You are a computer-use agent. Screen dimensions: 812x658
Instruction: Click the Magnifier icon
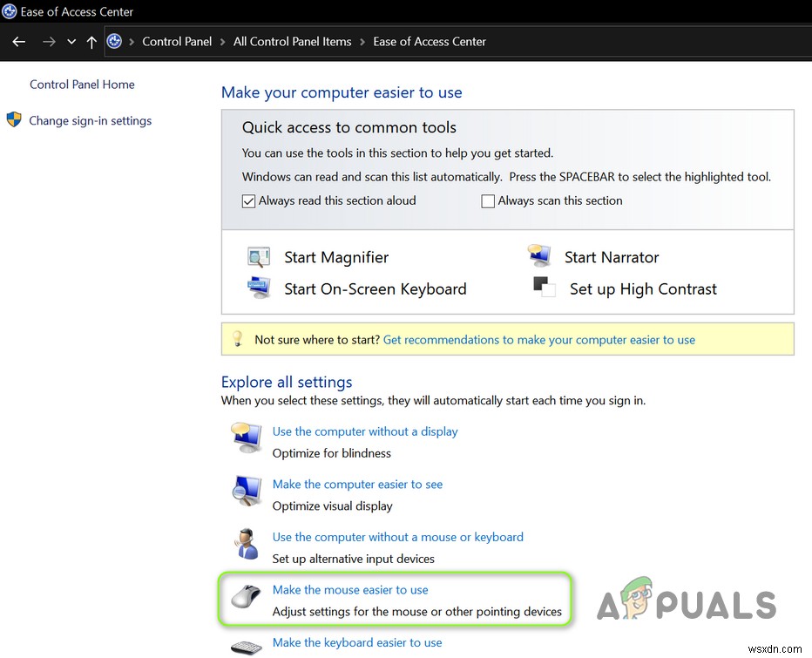(x=259, y=257)
